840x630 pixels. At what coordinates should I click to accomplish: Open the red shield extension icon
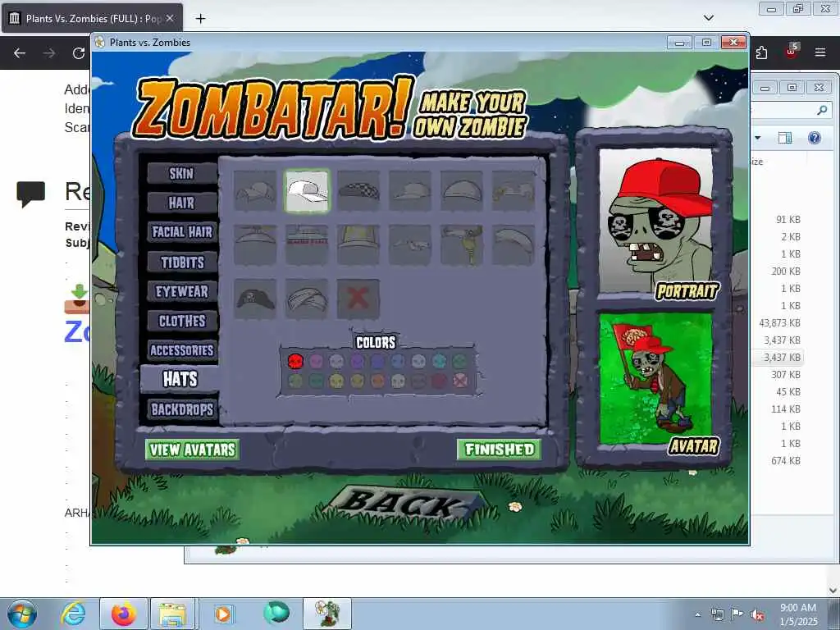792,52
